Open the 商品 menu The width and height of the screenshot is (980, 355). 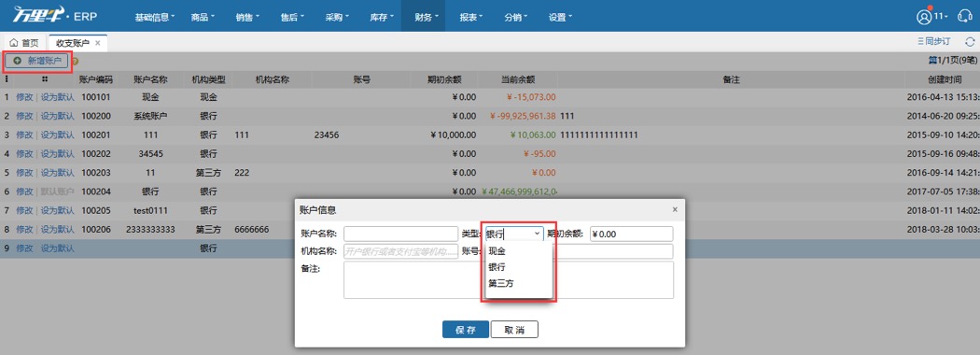point(203,17)
